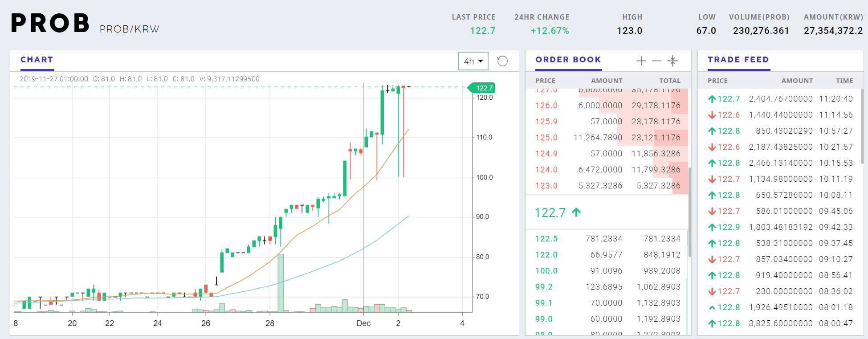Click the order book plus icon
The width and height of the screenshot is (868, 339).
click(641, 61)
